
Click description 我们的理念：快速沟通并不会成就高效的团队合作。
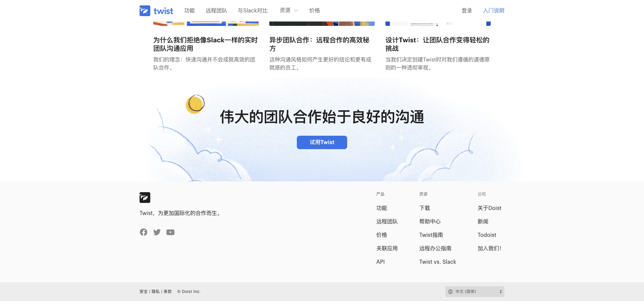point(204,63)
